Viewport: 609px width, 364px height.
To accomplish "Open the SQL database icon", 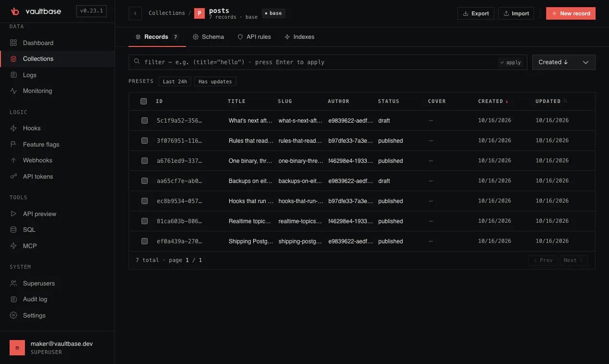I will [x=13, y=229].
